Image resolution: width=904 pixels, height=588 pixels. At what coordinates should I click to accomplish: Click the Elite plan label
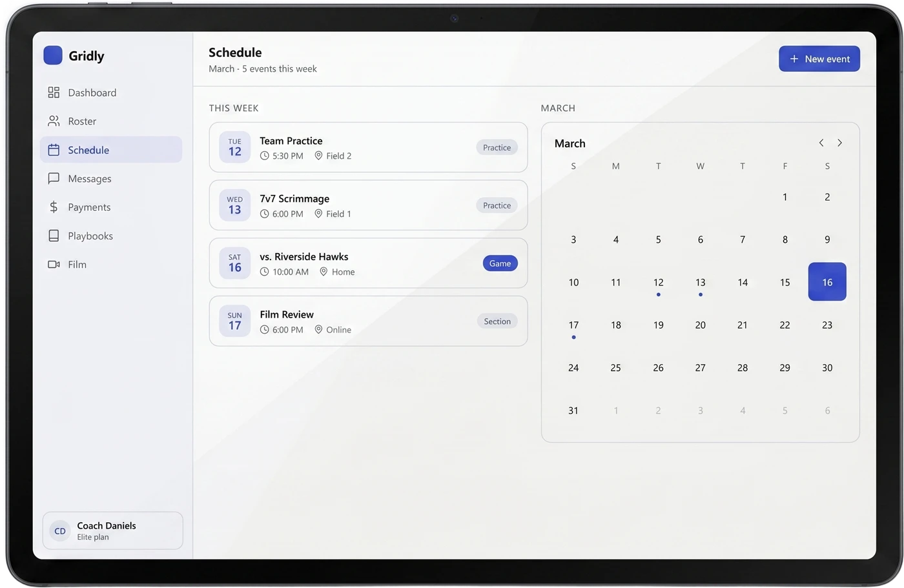coord(93,537)
